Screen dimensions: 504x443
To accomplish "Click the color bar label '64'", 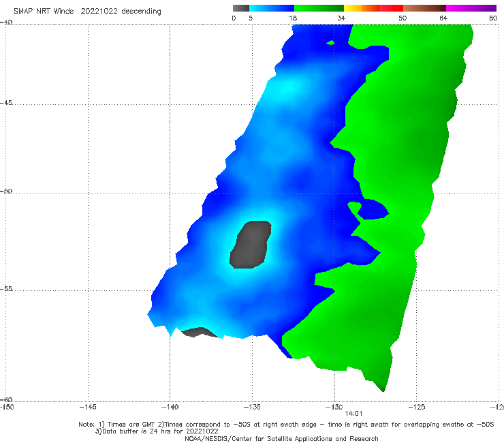I will [x=443, y=18].
